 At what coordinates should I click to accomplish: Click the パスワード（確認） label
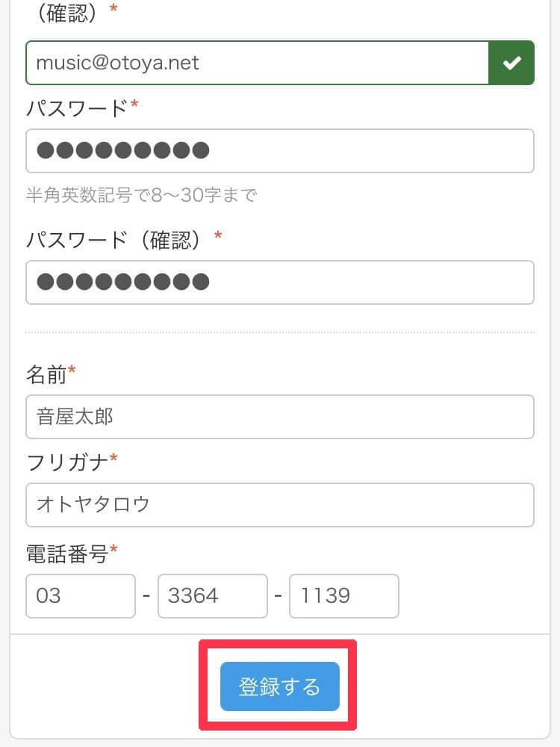pyautogui.click(x=113, y=240)
